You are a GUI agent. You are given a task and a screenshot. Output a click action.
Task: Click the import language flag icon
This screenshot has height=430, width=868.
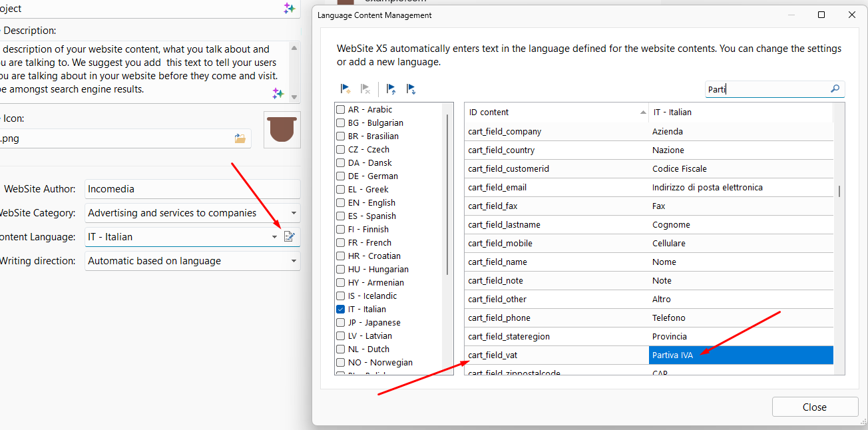391,89
